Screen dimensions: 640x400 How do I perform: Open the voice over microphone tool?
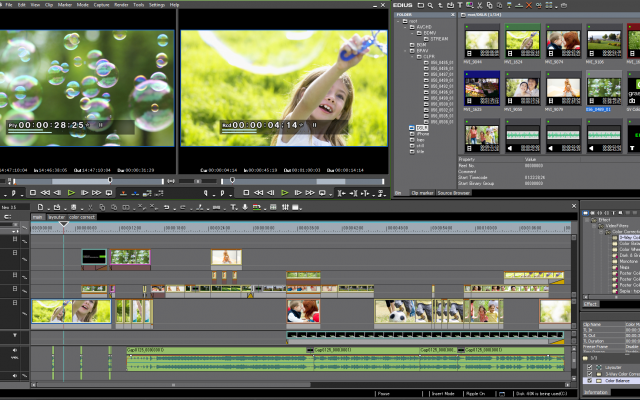pyautogui.click(x=245, y=207)
